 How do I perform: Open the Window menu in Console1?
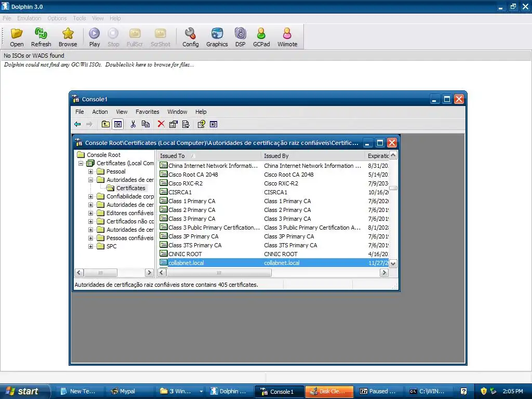click(177, 112)
